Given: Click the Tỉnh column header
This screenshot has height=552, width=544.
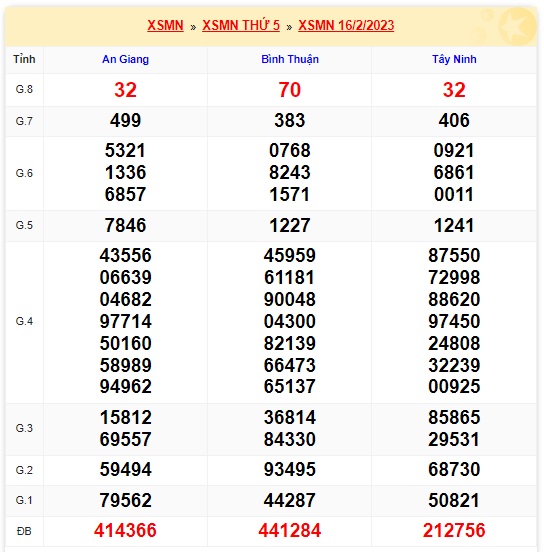Looking at the screenshot, I should coord(24,59).
